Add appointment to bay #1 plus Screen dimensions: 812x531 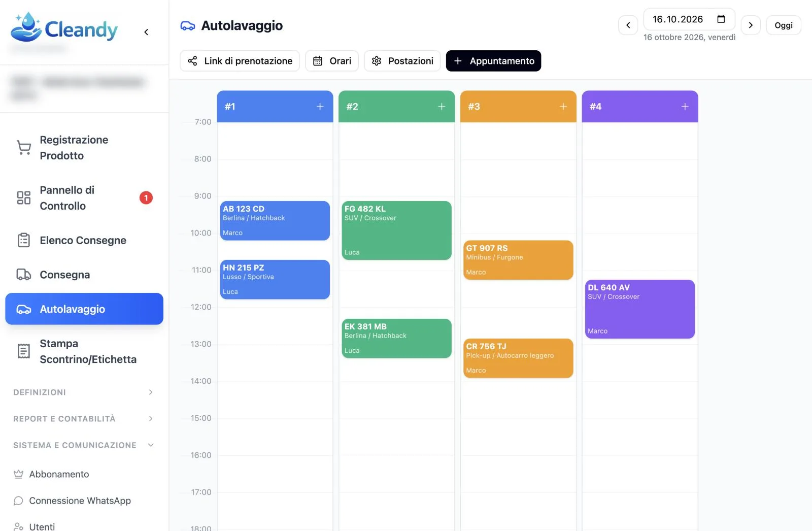320,106
